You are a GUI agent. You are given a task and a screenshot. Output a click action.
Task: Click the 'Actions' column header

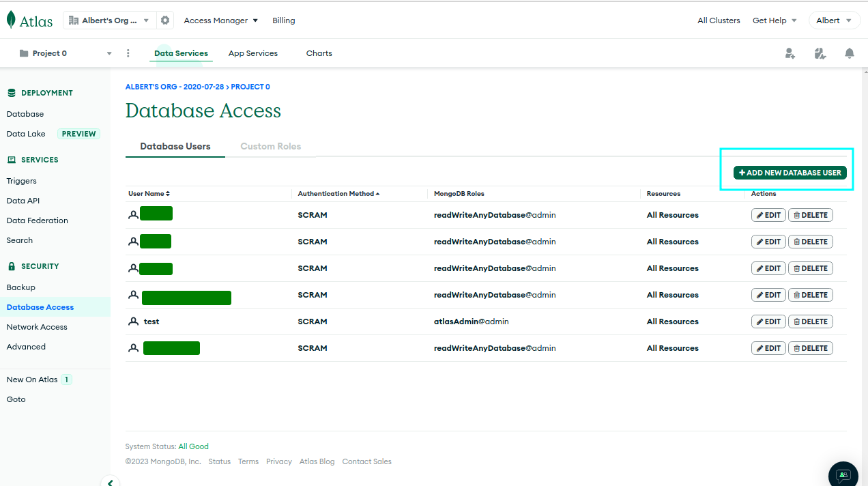[764, 194]
